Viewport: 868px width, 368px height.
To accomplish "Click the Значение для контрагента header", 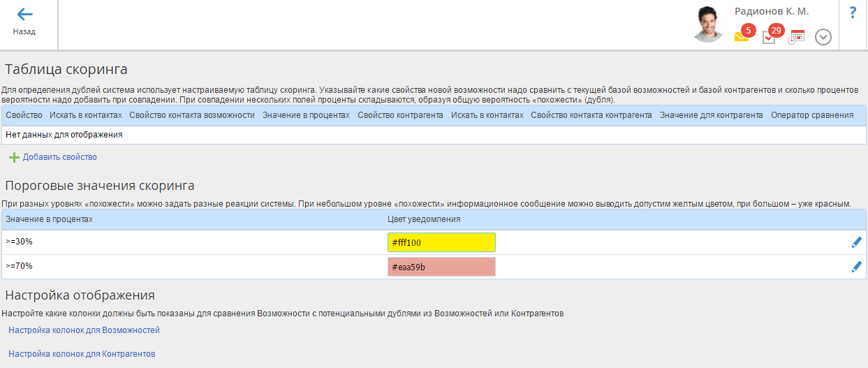I will [711, 115].
